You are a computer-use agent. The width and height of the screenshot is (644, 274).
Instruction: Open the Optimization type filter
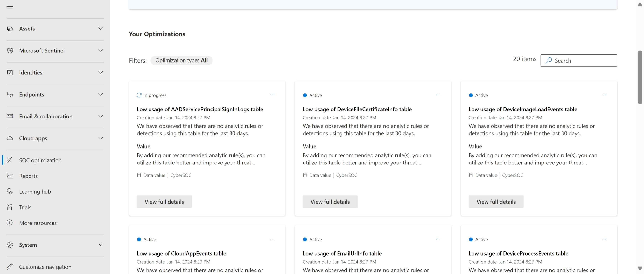pos(181,60)
